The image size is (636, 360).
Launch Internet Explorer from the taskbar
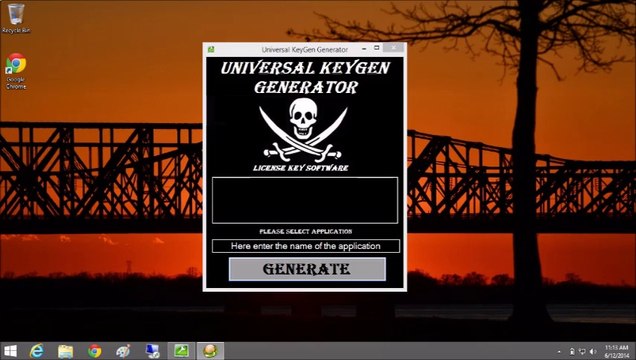pyautogui.click(x=37, y=351)
